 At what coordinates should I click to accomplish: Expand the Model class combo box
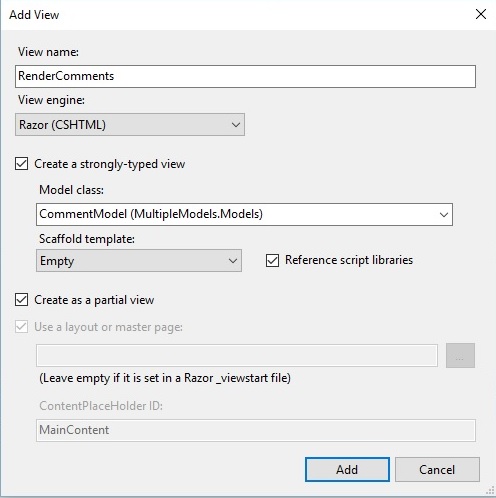pyautogui.click(x=244, y=214)
